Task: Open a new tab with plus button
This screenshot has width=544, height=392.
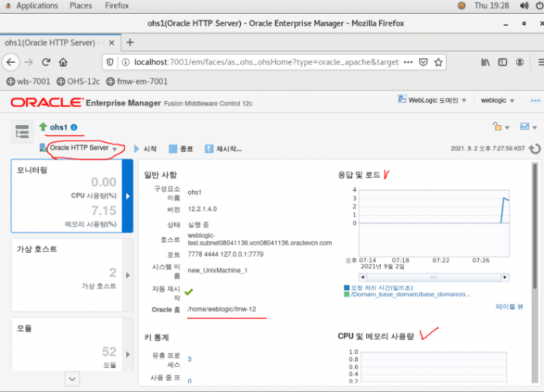Action: click(130, 42)
